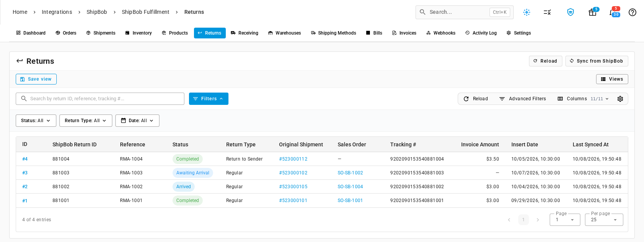Expand the Return Type: All dropdown
This screenshot has height=242, width=644.
pos(86,121)
